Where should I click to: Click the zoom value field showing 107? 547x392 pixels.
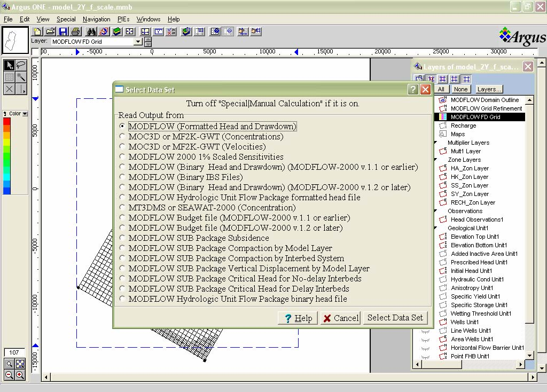[14, 352]
